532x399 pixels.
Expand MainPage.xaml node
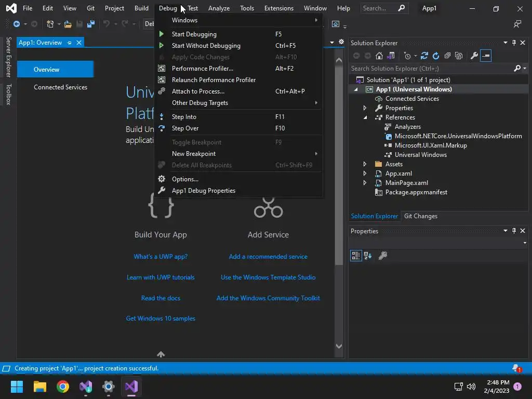click(x=365, y=182)
